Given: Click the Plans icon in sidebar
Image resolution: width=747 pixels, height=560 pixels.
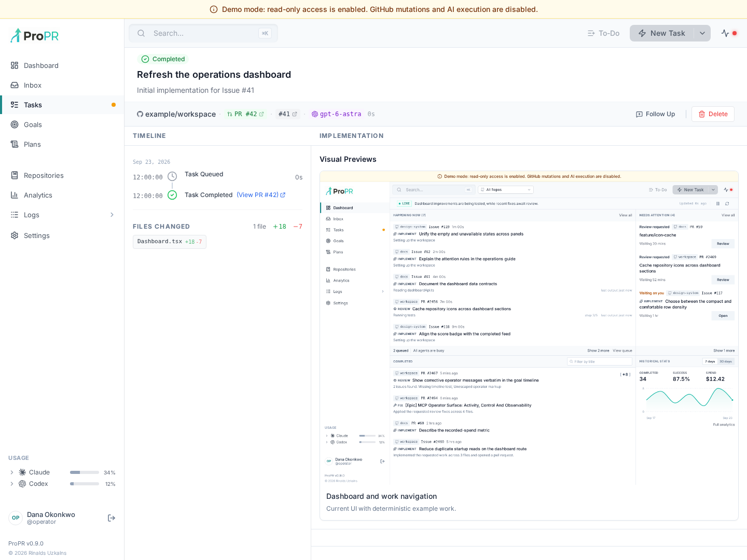Looking at the screenshot, I should (x=15, y=144).
